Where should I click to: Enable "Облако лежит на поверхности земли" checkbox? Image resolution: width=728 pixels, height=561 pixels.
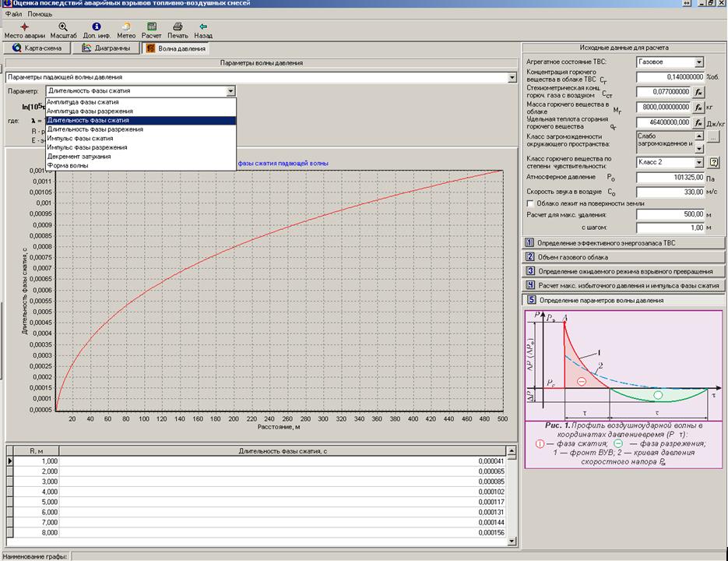[531, 203]
